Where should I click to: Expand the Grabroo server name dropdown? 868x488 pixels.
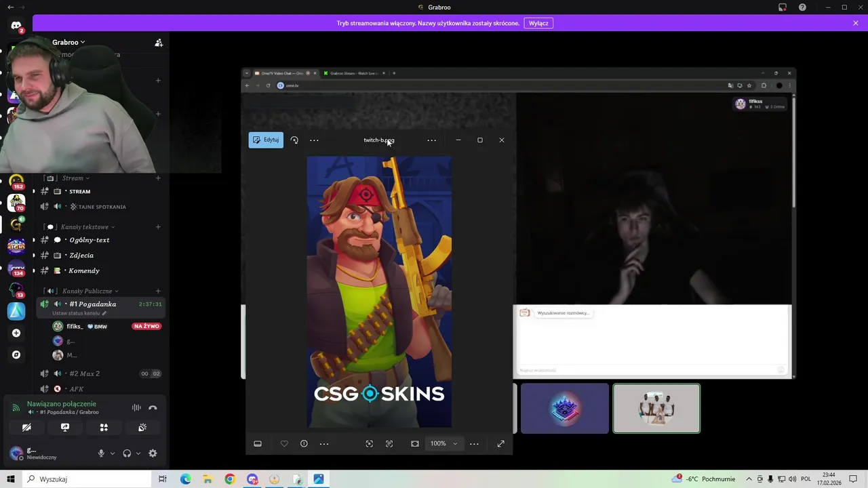(x=68, y=42)
